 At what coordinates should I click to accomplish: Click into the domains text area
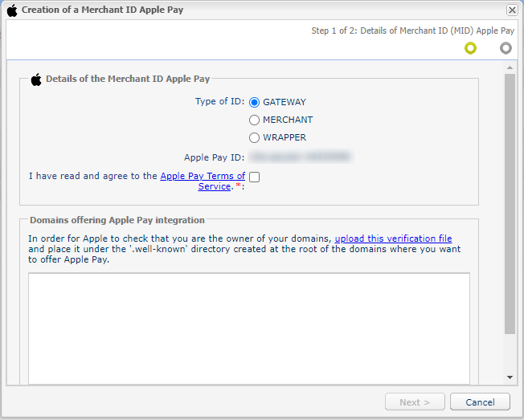pyautogui.click(x=249, y=328)
